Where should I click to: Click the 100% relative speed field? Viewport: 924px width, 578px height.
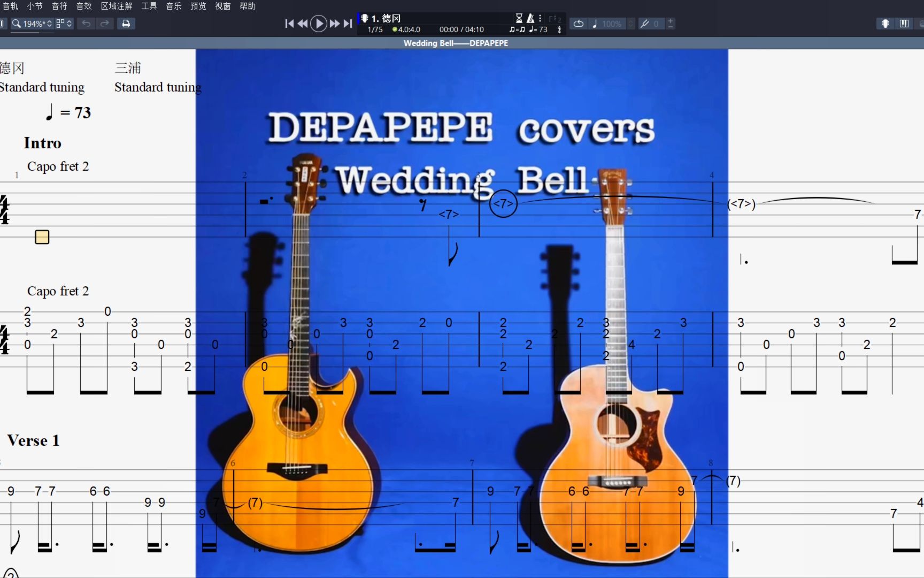tap(612, 24)
